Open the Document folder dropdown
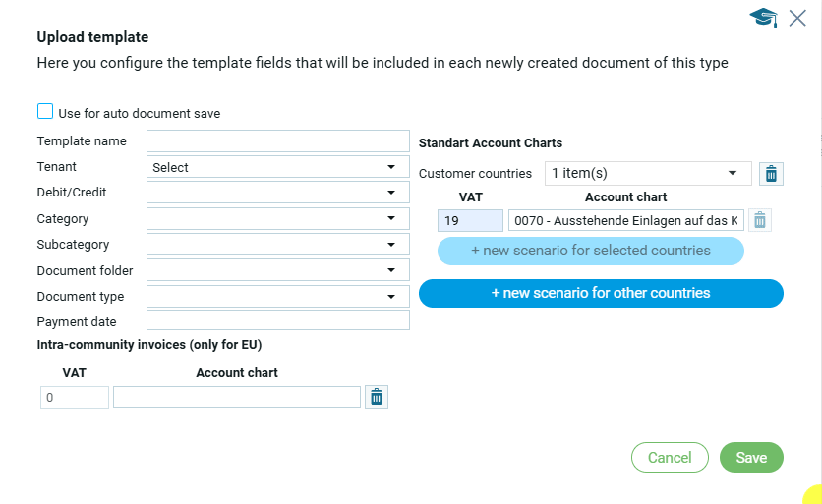Screen dimensions: 822x504 pos(277,270)
